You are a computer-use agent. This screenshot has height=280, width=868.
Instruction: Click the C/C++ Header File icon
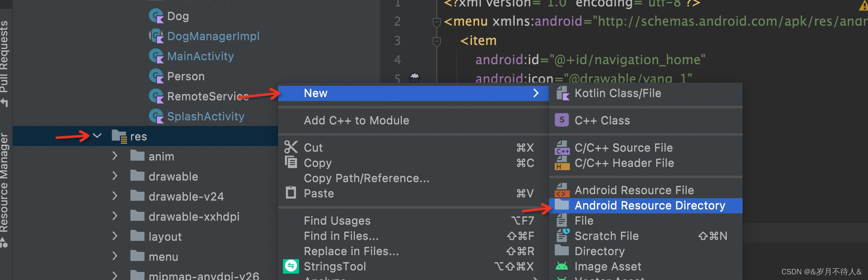pyautogui.click(x=562, y=163)
